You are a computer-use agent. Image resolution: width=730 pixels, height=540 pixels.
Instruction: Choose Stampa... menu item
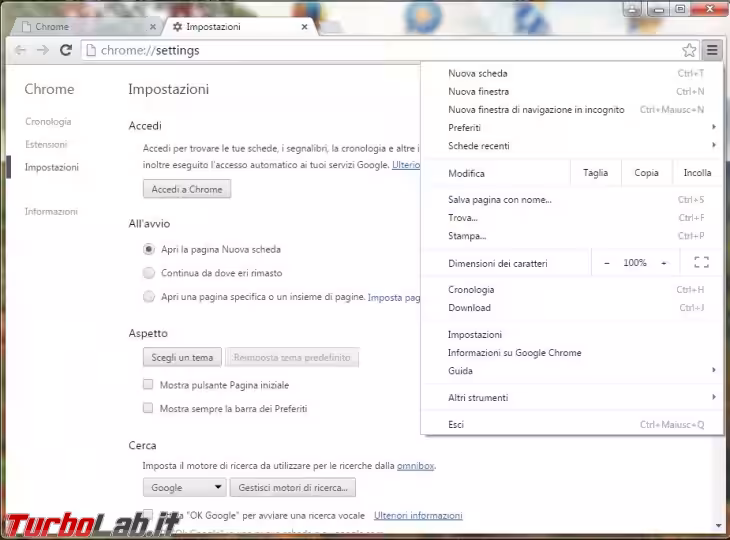pos(572,236)
